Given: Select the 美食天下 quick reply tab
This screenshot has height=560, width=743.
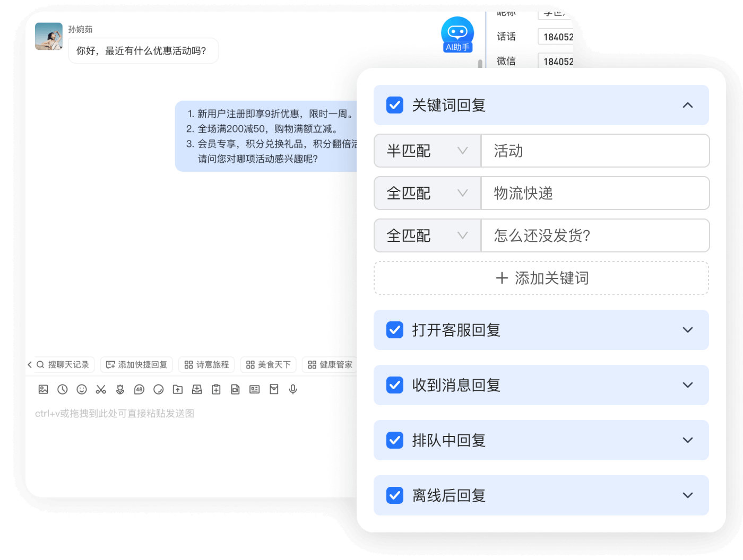Looking at the screenshot, I should (x=269, y=365).
